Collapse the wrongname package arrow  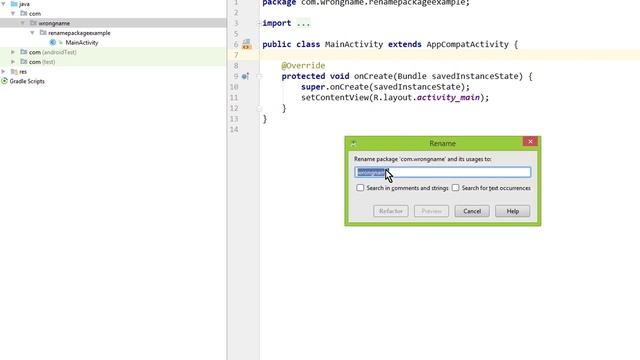click(23, 23)
